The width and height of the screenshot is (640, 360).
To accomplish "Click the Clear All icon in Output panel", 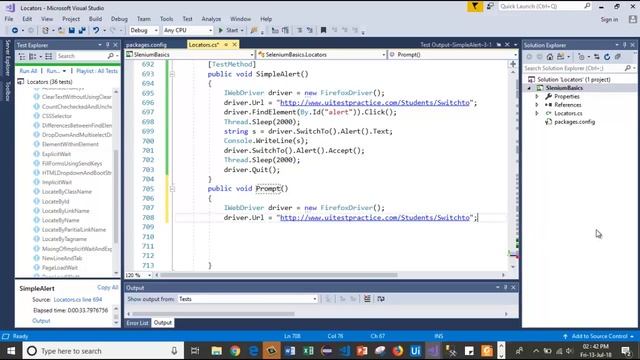I will [x=367, y=299].
